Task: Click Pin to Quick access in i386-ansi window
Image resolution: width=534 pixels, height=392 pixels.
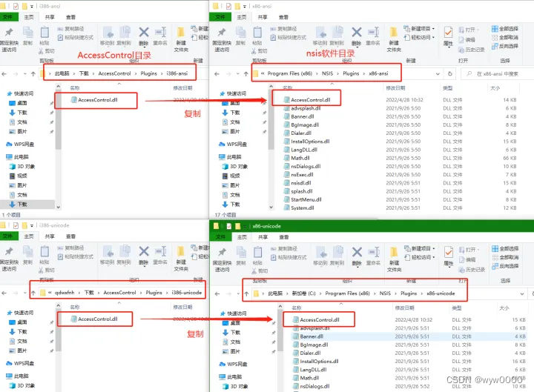Action: [x=9, y=39]
